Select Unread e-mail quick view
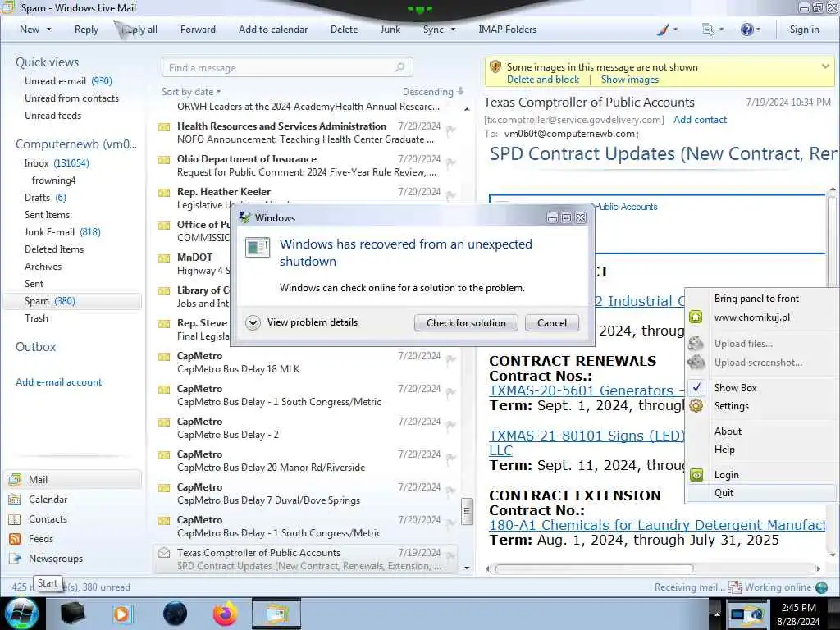This screenshot has height=630, width=840. (x=68, y=81)
